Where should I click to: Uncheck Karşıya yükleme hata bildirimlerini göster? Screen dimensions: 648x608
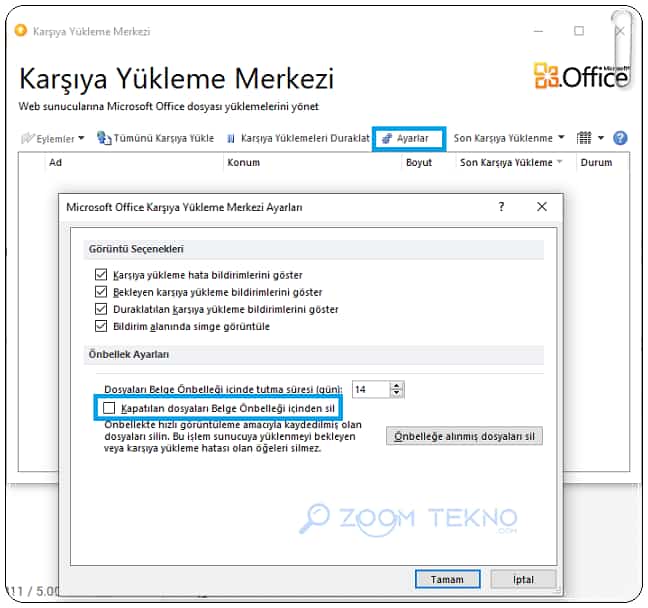[101, 275]
